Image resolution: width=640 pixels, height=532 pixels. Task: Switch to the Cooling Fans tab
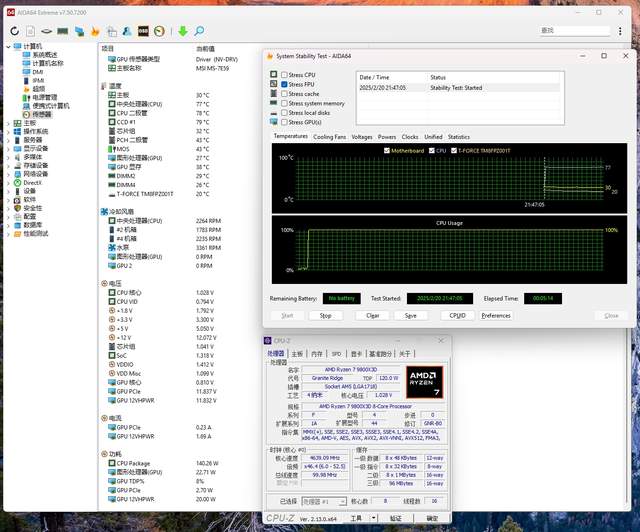329,137
